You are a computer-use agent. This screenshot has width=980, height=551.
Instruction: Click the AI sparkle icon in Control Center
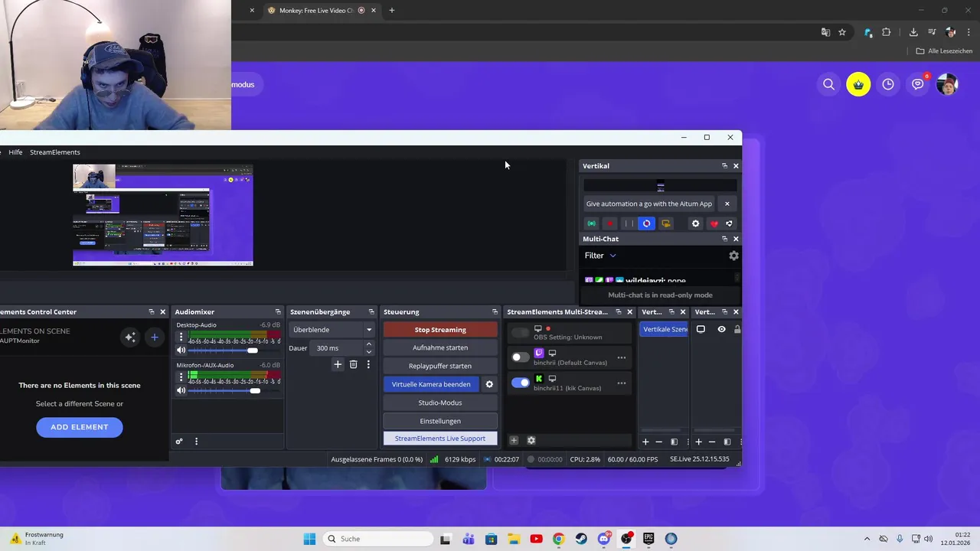tap(130, 337)
